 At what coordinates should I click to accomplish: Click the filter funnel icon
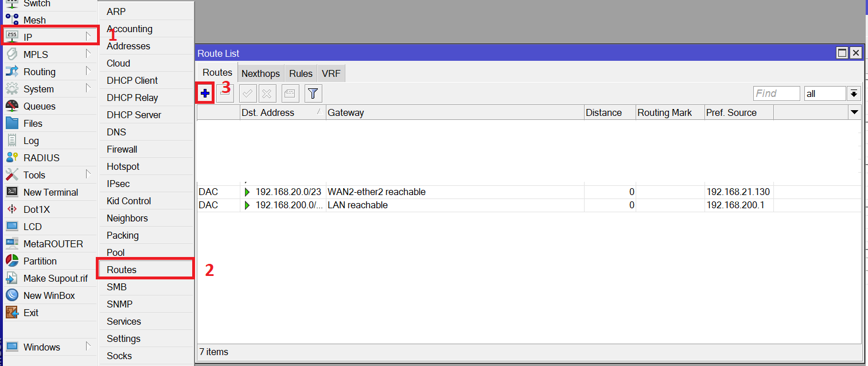[313, 93]
